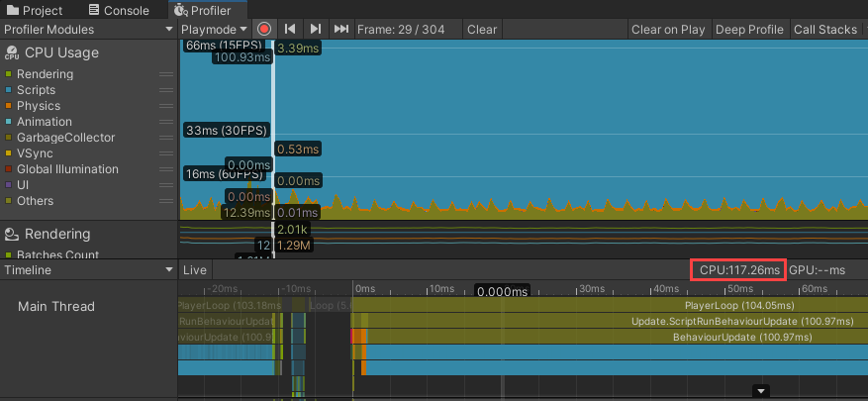Toggle Deep Profile mode
868x401 pixels.
(x=748, y=30)
